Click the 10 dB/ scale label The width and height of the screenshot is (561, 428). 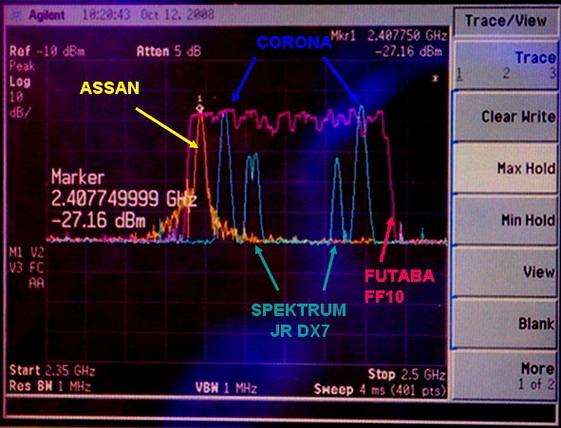click(20, 104)
